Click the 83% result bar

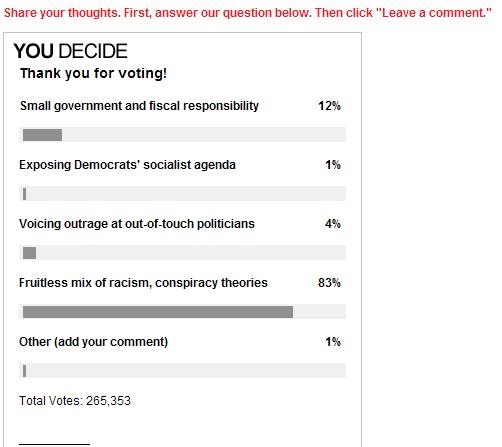(x=183, y=312)
